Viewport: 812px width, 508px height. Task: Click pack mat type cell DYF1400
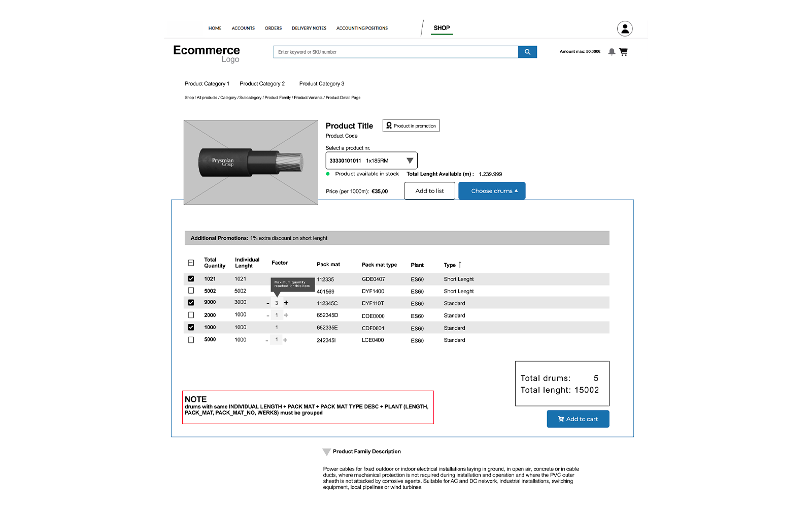373,292
